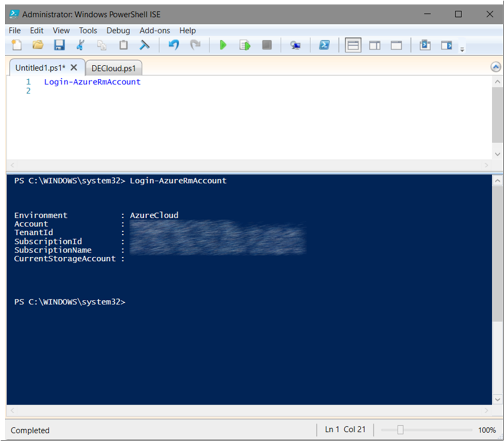Click the last console prompt line

(70, 302)
